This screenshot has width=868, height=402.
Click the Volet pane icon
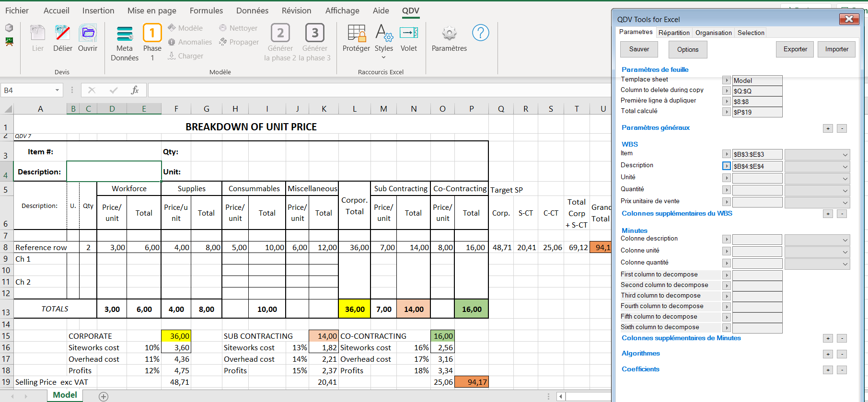408,34
